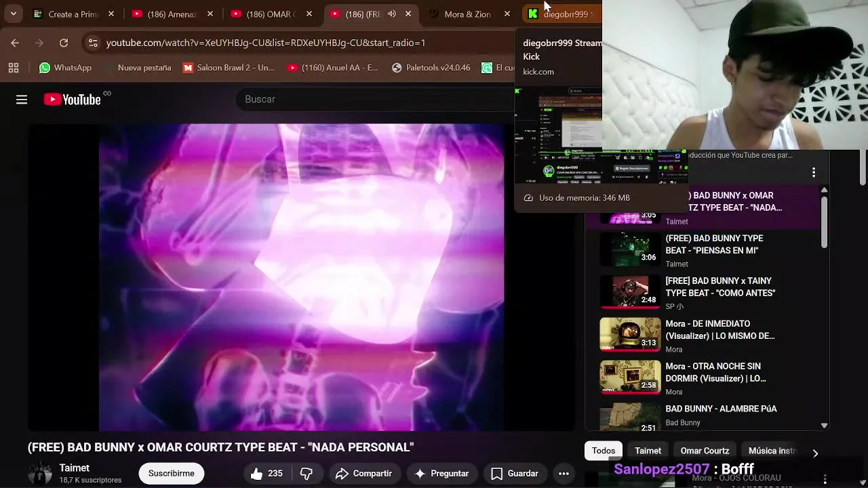
Task: Open the COMO ANTES video title
Action: (x=720, y=287)
